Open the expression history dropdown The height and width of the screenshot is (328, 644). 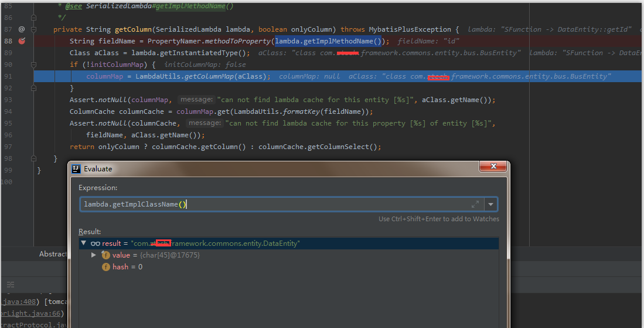490,204
